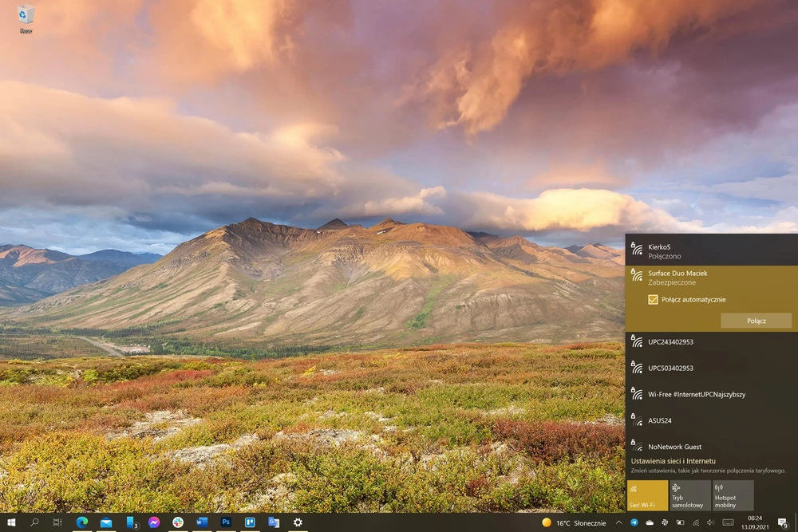
Task: Uncheck the Połącz automatycznie checkbox
Action: pyautogui.click(x=653, y=300)
